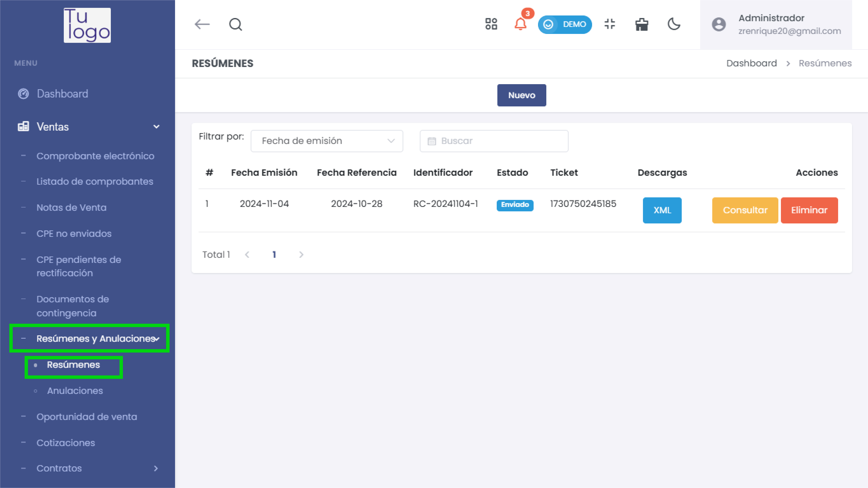The width and height of the screenshot is (868, 488).
Task: Download XML for RC-20241104-1
Action: point(662,210)
